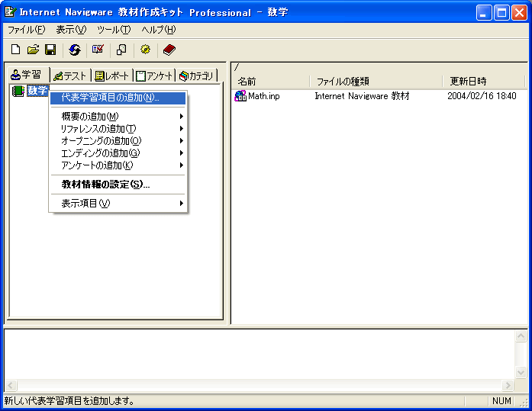The width and height of the screenshot is (532, 411).
Task: Close the Navigware window
Action: (520, 13)
